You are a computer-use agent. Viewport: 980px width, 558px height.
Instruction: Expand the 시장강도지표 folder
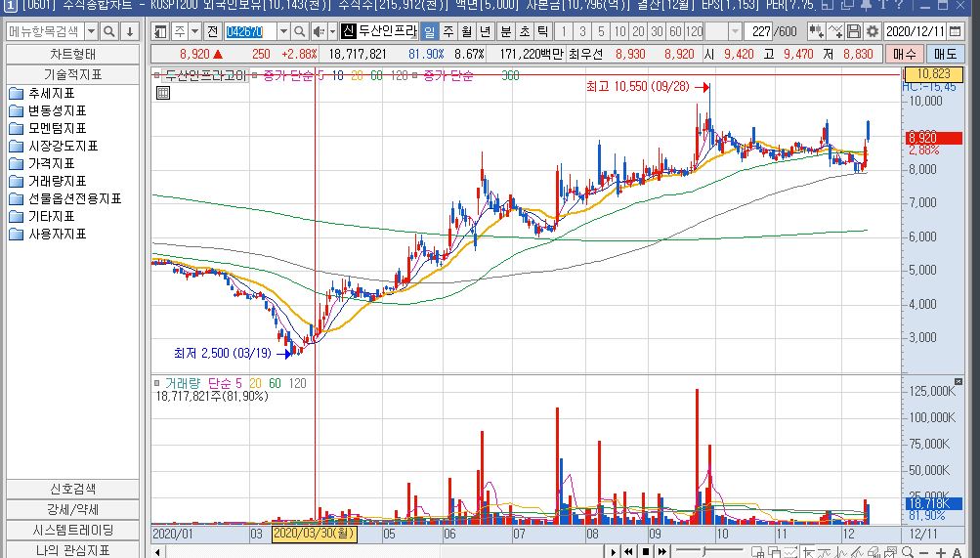point(17,147)
